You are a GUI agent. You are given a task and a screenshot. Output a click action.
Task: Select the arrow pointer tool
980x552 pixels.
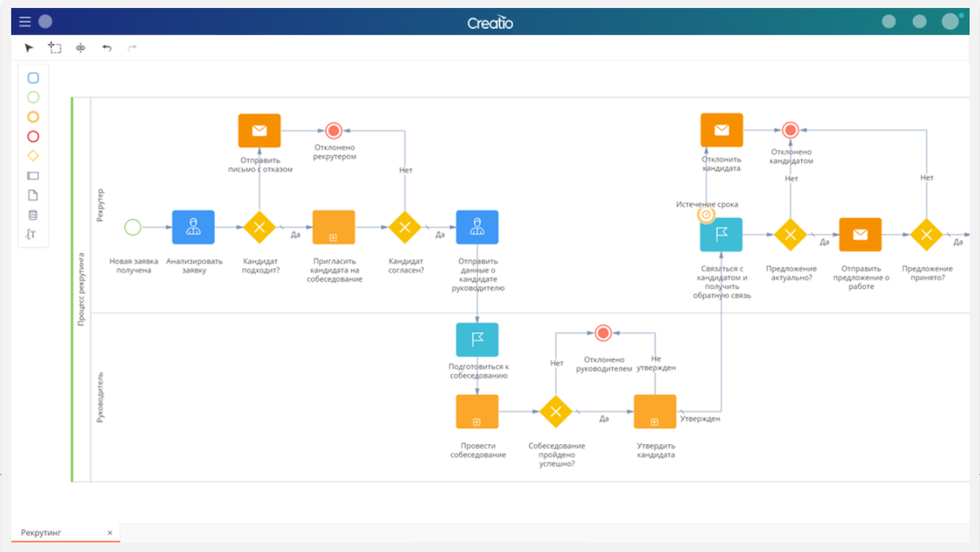tap(29, 48)
